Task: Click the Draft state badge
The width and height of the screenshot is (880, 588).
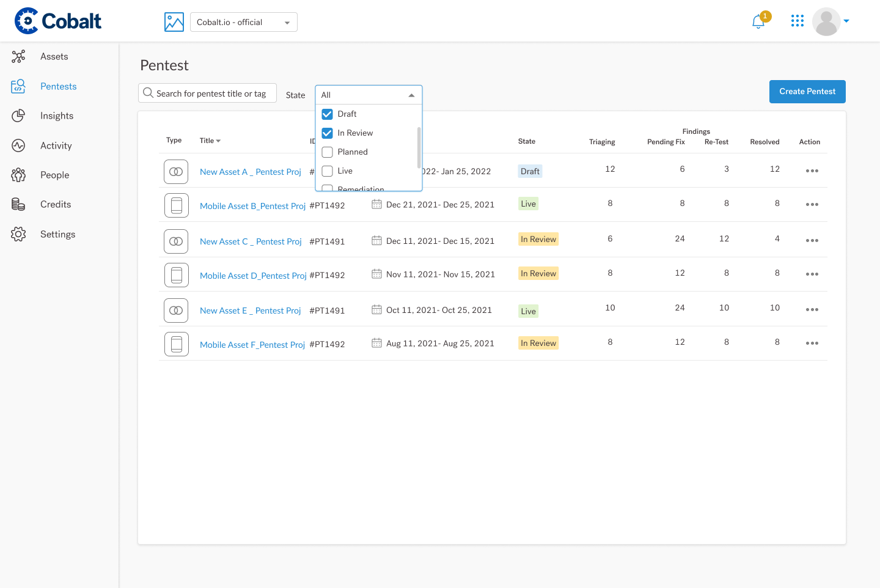Action: coord(530,171)
